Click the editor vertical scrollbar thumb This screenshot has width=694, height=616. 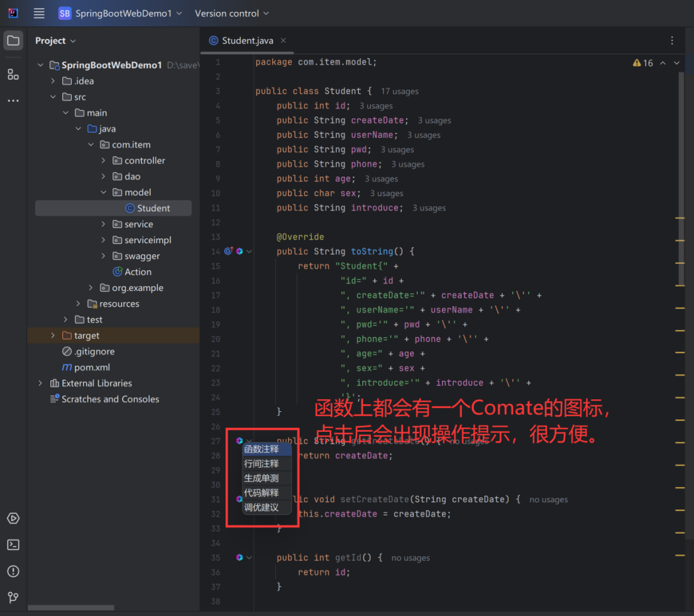pyautogui.click(x=681, y=179)
